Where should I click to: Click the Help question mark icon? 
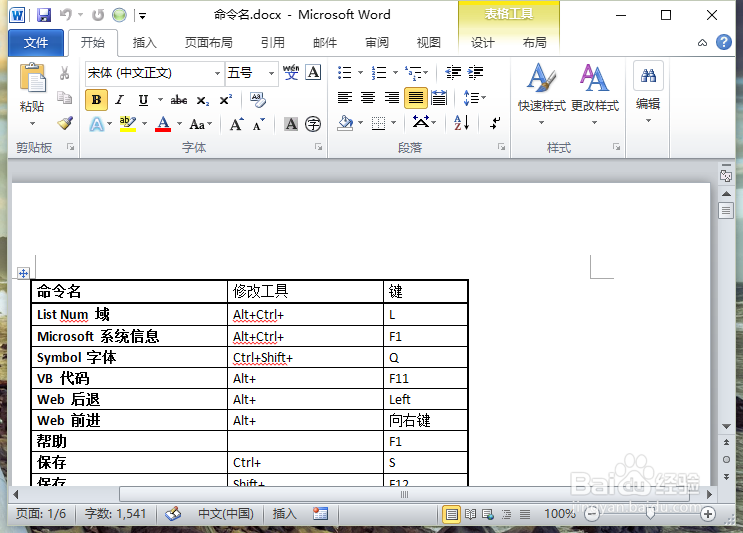pos(724,42)
